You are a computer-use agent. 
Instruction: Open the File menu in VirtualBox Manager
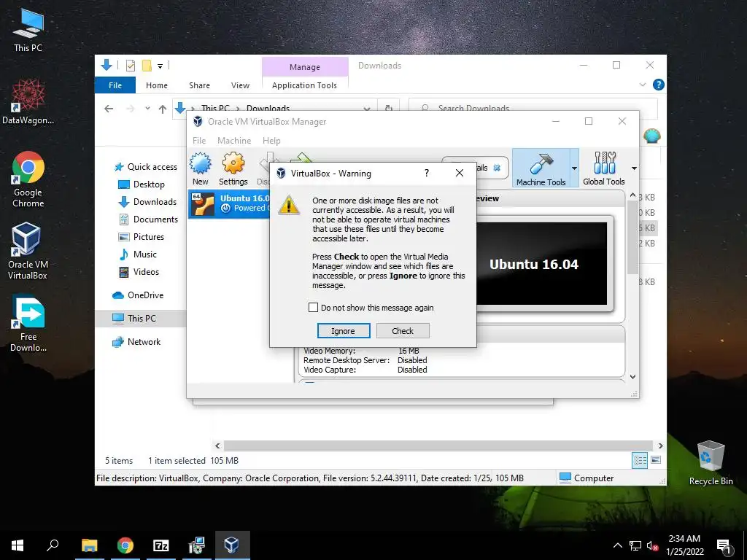[199, 141]
